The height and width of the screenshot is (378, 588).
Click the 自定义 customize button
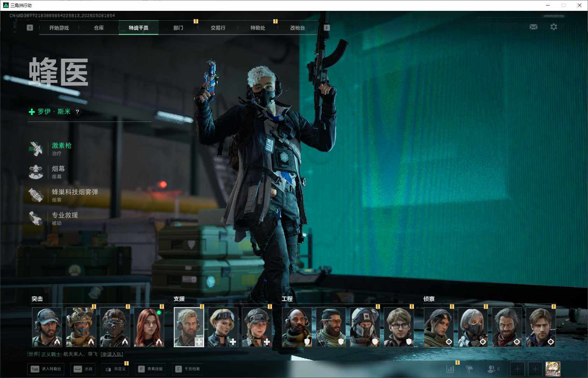coord(115,369)
